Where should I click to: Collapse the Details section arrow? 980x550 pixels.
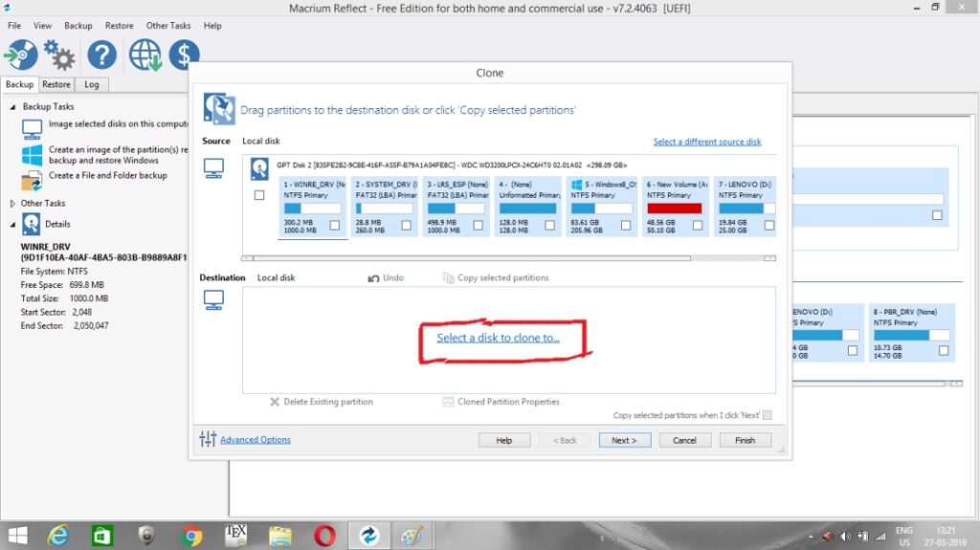click(x=12, y=225)
